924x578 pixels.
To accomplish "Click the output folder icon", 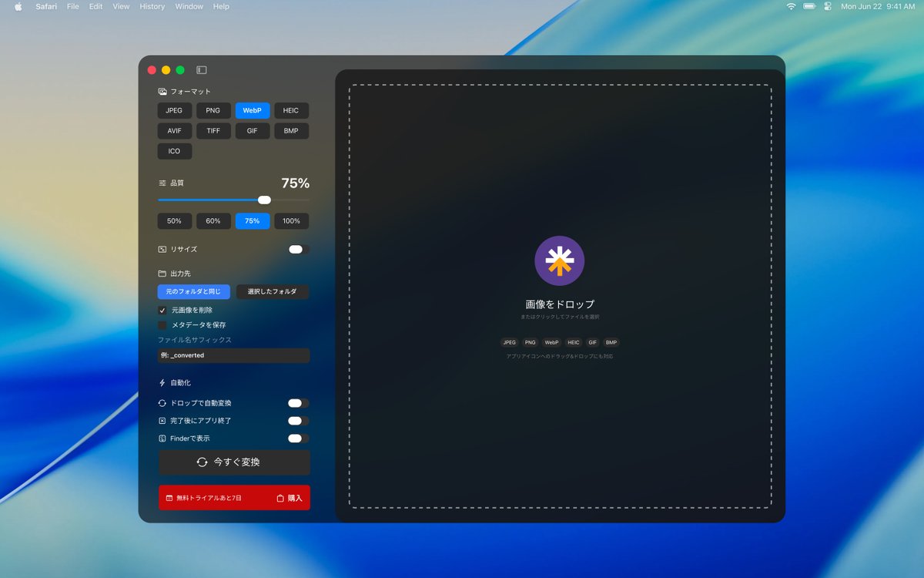I will pos(162,274).
